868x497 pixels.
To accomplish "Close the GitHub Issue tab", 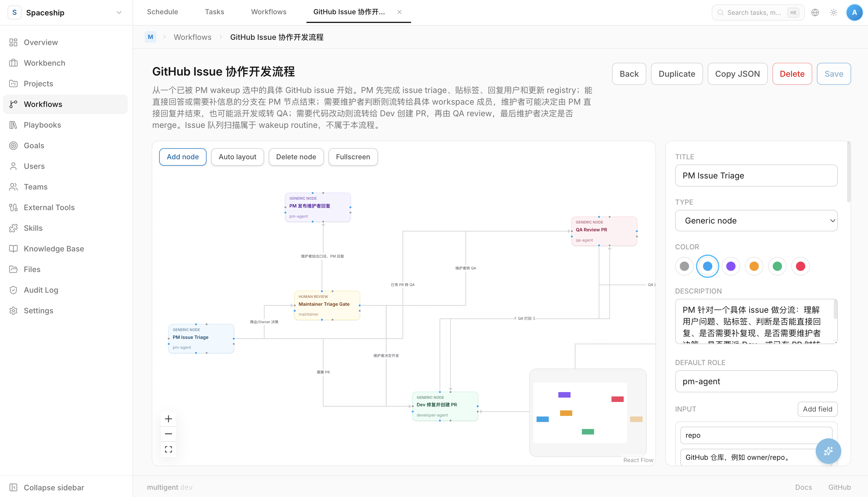I will pos(399,12).
